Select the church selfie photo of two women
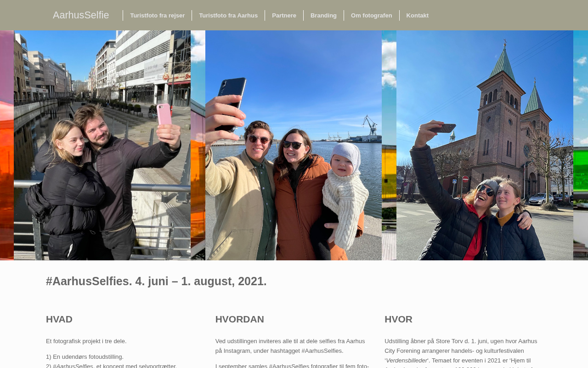The image size is (588, 368). click(485, 145)
